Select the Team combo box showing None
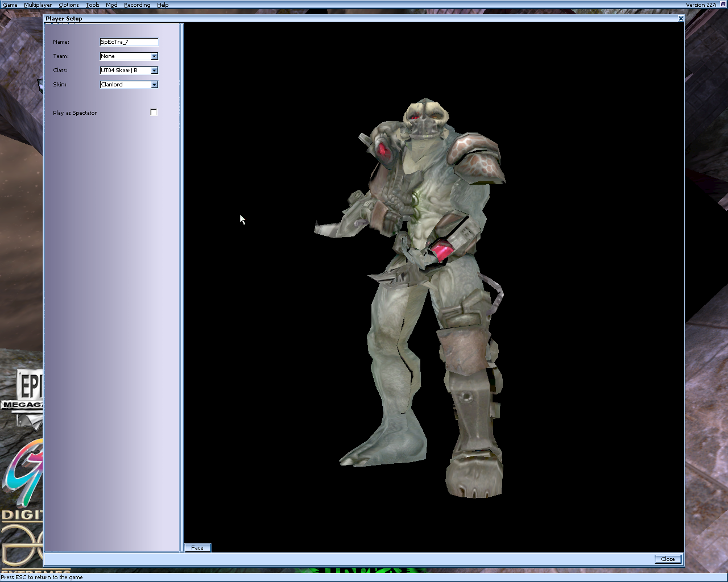The height and width of the screenshot is (582, 728). click(x=129, y=56)
